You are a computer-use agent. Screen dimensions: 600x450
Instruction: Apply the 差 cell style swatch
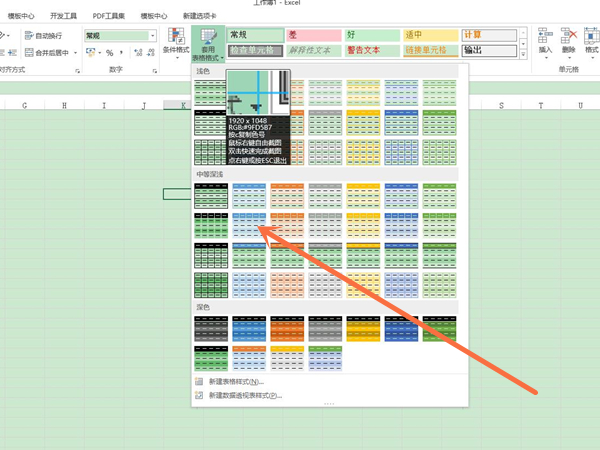[312, 34]
